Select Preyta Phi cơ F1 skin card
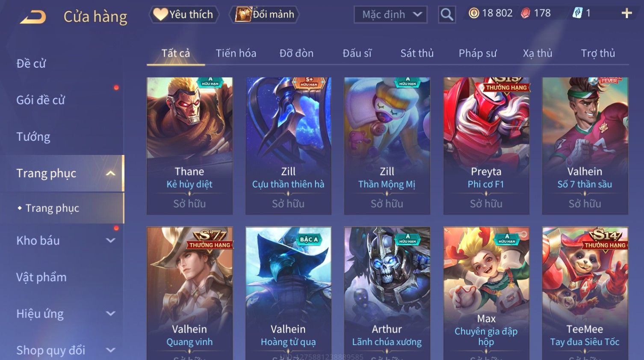This screenshot has height=360, width=644. (486, 146)
